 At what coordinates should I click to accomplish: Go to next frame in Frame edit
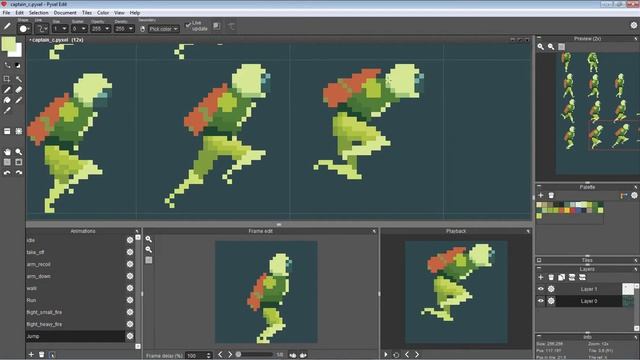(x=230, y=355)
